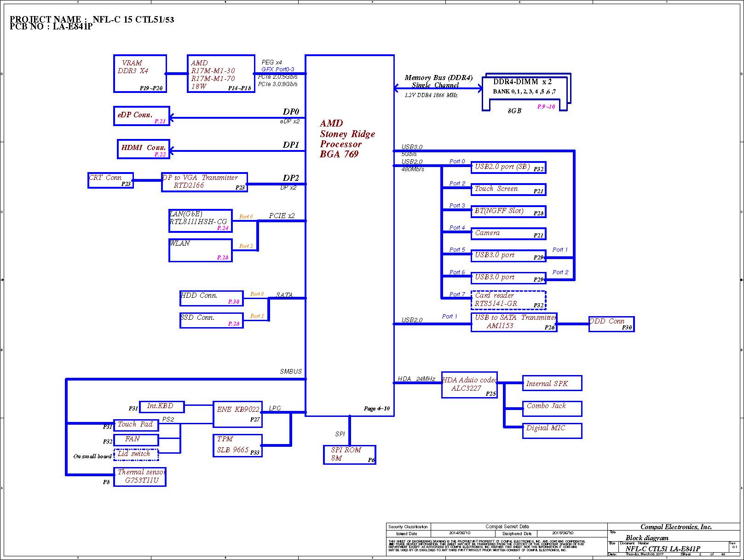
Task: Select the HDD Conn. block
Action: tap(211, 298)
